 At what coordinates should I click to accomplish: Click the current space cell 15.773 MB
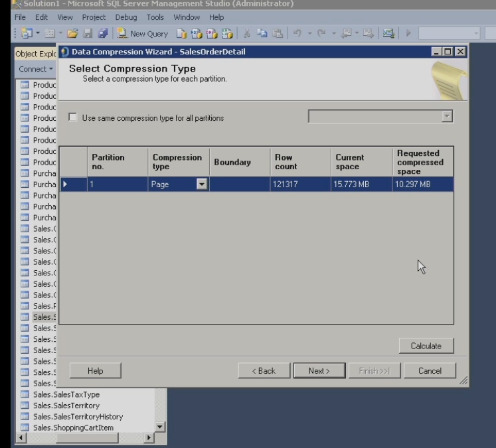click(x=362, y=184)
